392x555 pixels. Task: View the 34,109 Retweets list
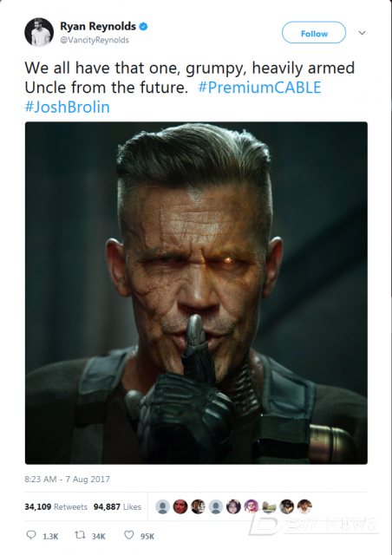coord(56,506)
